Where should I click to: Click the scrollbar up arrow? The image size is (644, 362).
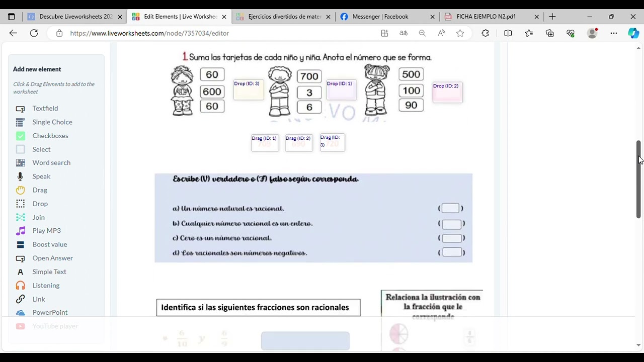(x=638, y=48)
